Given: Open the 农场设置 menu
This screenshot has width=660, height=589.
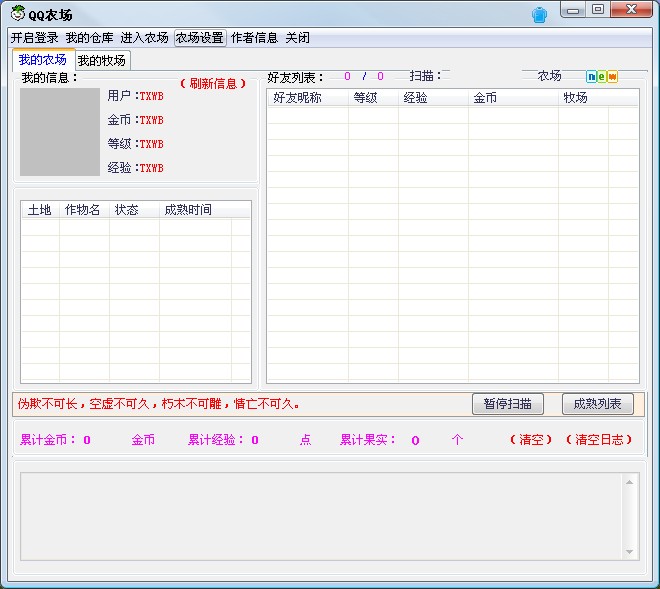Looking at the screenshot, I should pos(200,38).
